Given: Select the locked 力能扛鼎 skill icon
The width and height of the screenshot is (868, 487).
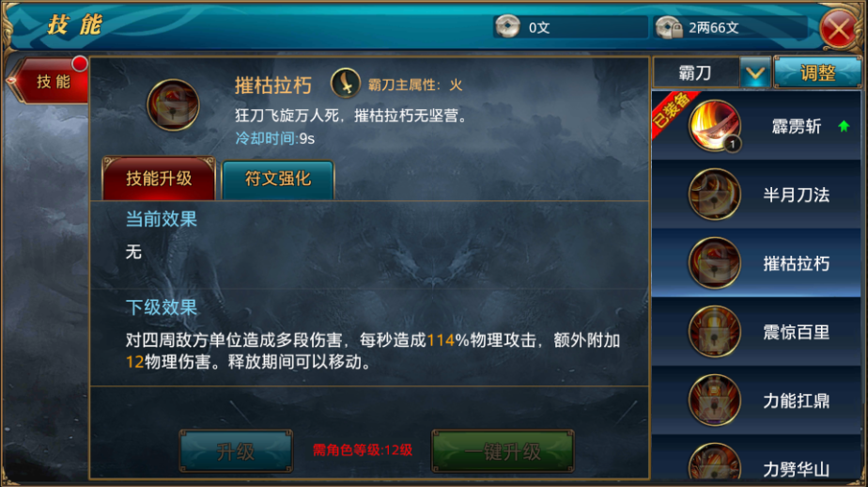Looking at the screenshot, I should 714,401.
